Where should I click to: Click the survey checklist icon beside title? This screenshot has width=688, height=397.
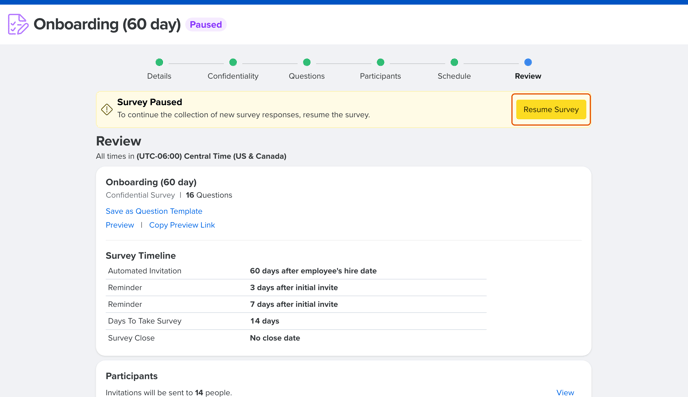(x=18, y=24)
